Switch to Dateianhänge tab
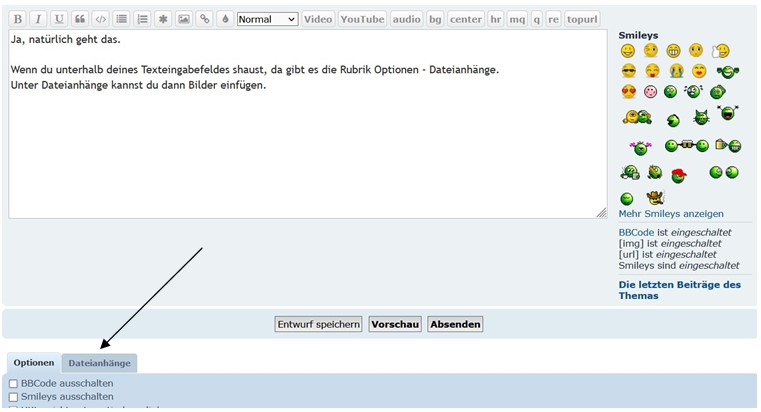The image size is (761, 412). (99, 363)
